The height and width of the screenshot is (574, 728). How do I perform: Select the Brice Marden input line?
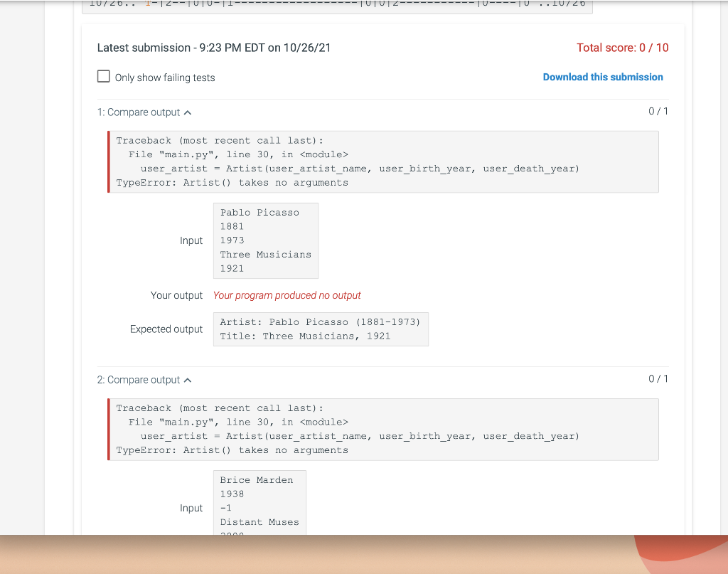coord(256,479)
